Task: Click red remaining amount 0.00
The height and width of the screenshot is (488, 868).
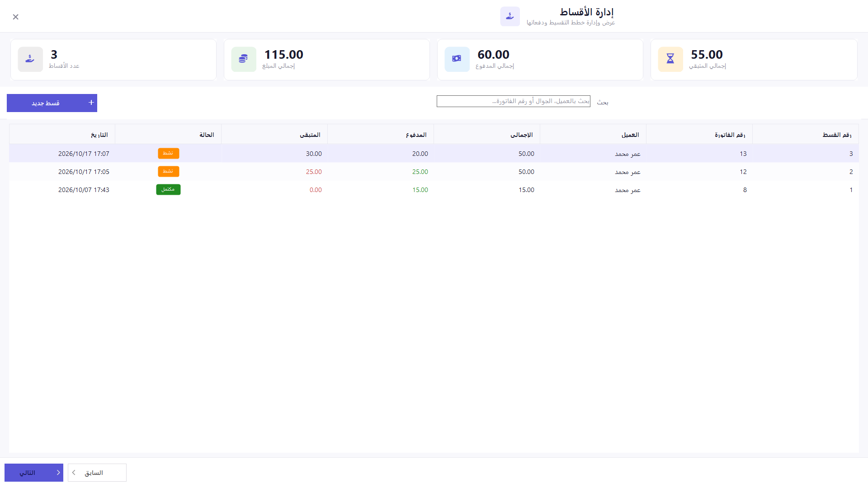Action: 316,190
